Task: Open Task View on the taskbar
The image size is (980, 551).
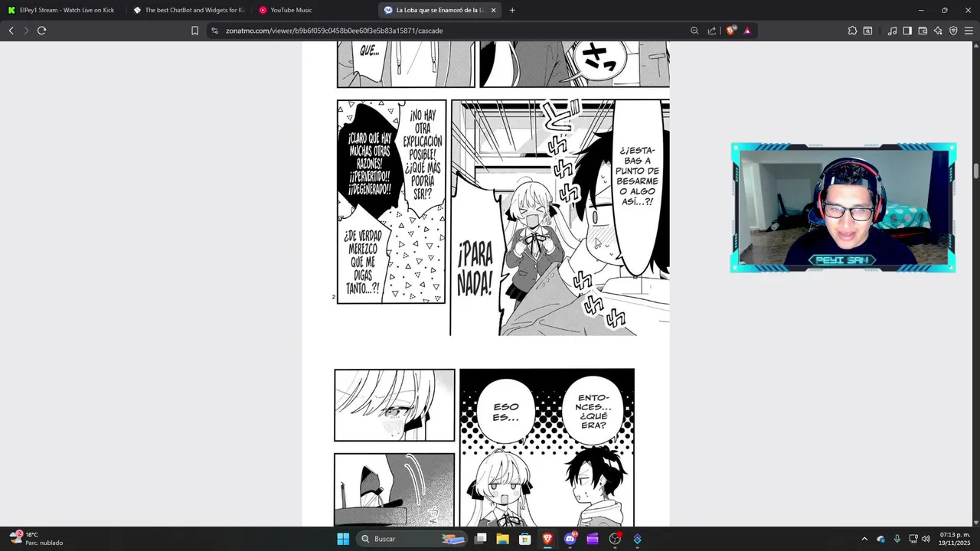Action: point(480,539)
